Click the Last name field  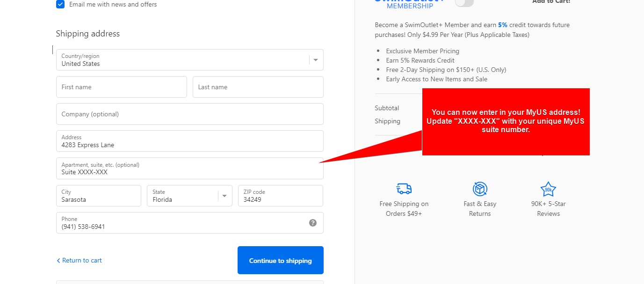tap(258, 87)
